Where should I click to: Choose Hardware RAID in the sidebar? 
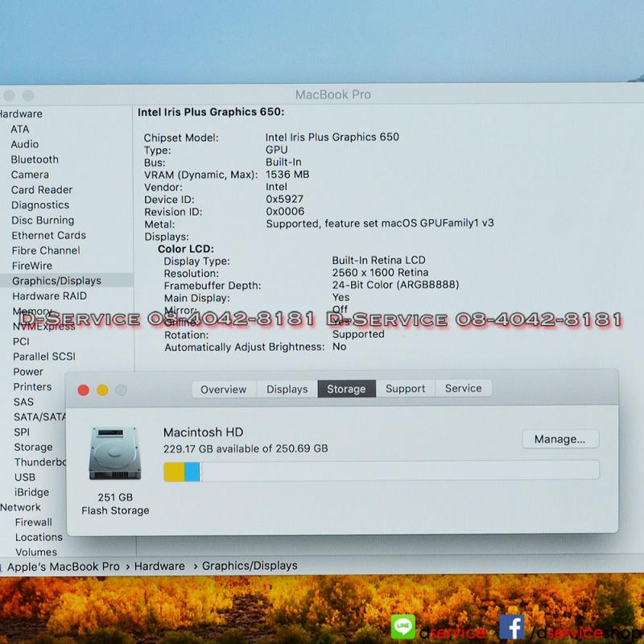(50, 296)
